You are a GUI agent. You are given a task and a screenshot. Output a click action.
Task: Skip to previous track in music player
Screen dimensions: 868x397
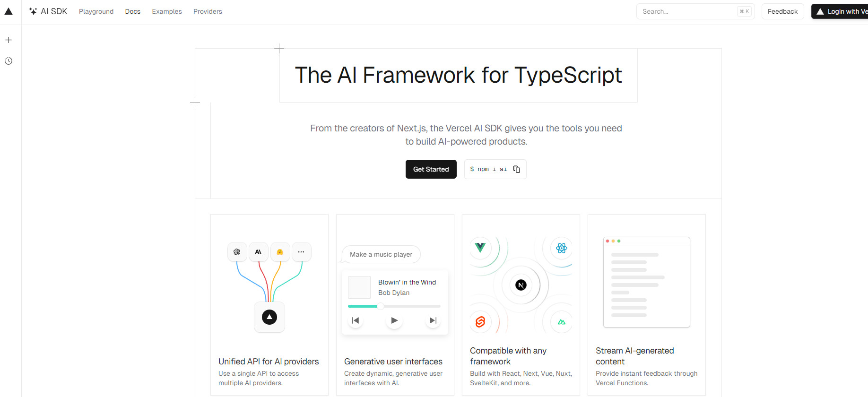(x=356, y=320)
